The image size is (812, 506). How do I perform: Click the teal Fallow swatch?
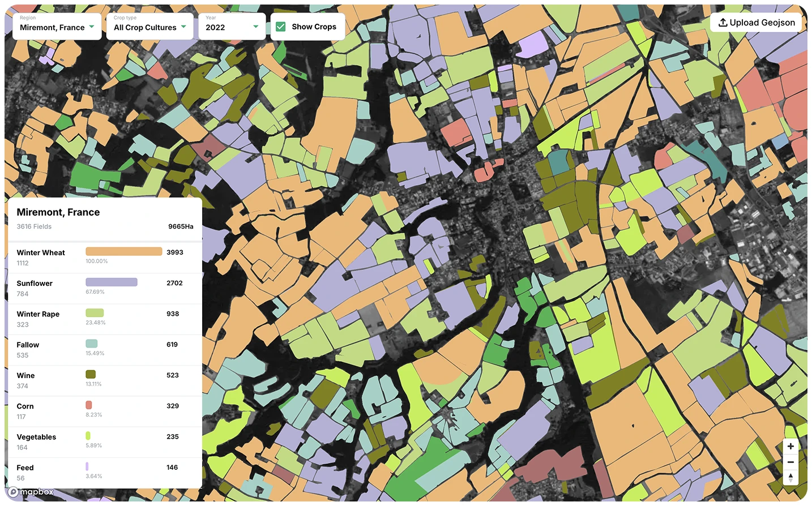coord(92,344)
